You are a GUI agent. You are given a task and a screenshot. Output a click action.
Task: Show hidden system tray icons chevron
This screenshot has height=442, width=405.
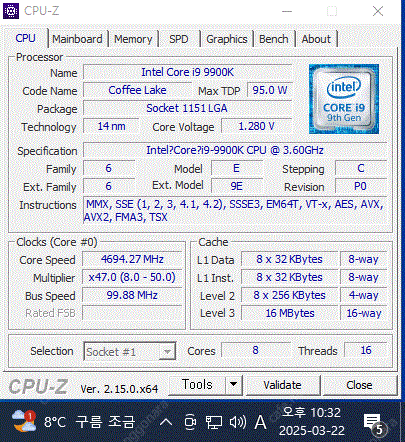pos(166,422)
